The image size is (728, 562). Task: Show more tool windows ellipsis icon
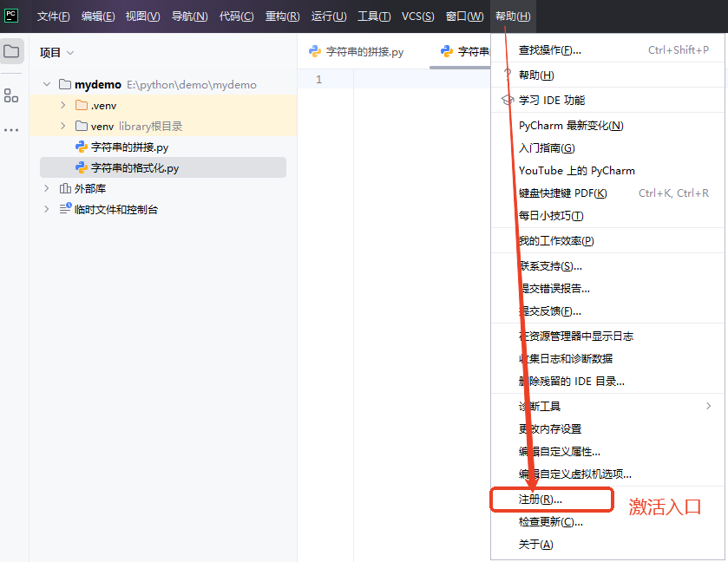click(x=11, y=130)
